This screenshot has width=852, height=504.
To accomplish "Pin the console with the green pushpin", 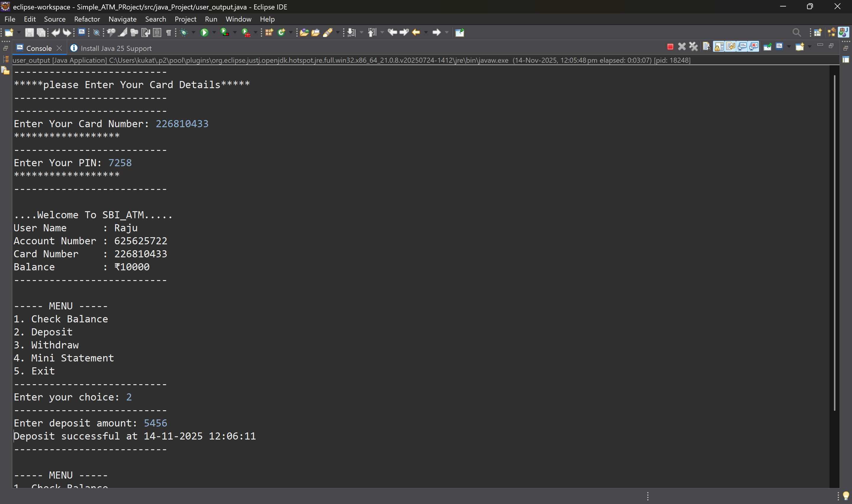I will tap(767, 46).
